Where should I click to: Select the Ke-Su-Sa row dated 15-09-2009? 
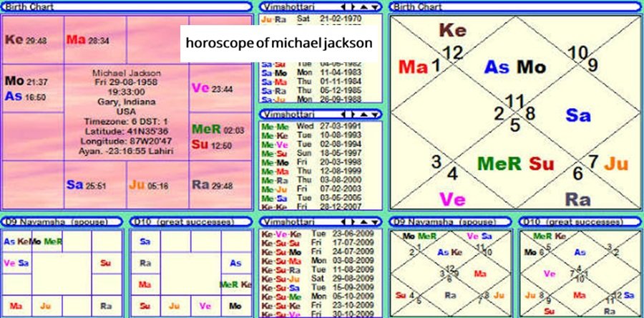(318, 288)
